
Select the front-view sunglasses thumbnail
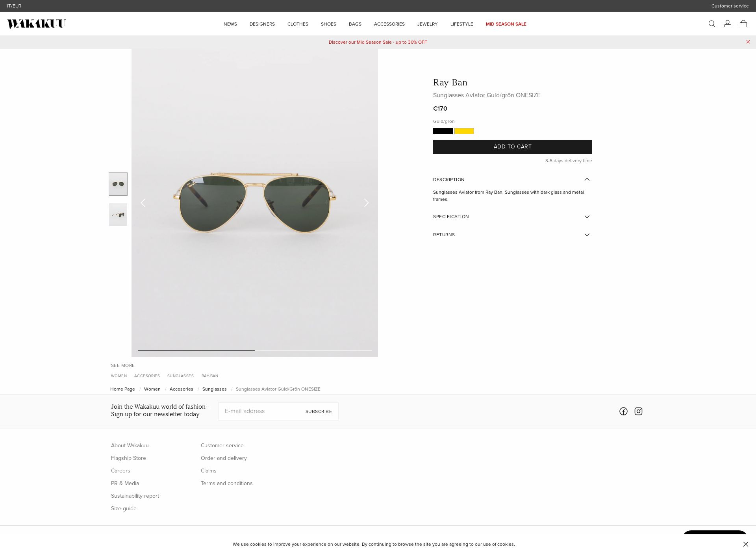tap(118, 184)
